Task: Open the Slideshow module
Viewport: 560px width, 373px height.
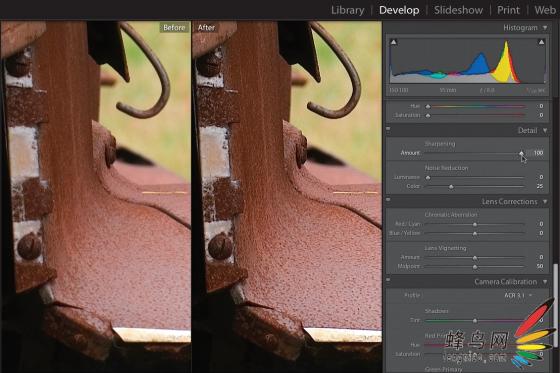Action: [x=458, y=10]
